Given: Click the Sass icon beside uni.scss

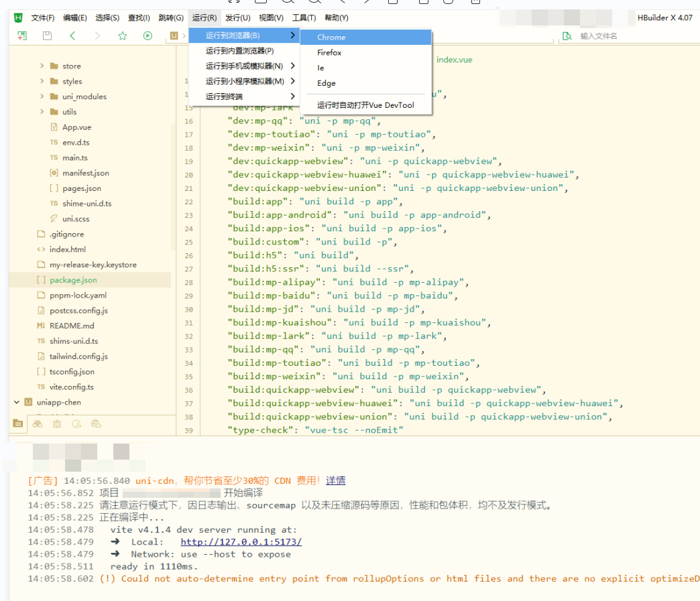Looking at the screenshot, I should pyautogui.click(x=54, y=218).
